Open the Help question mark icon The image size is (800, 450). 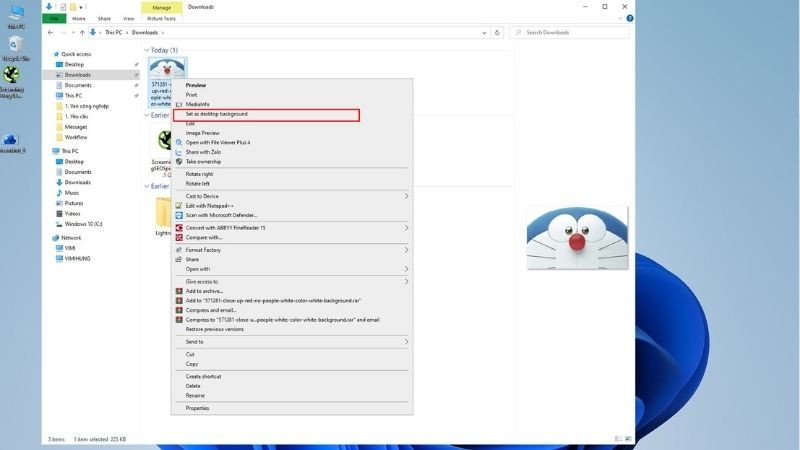pyautogui.click(x=630, y=18)
